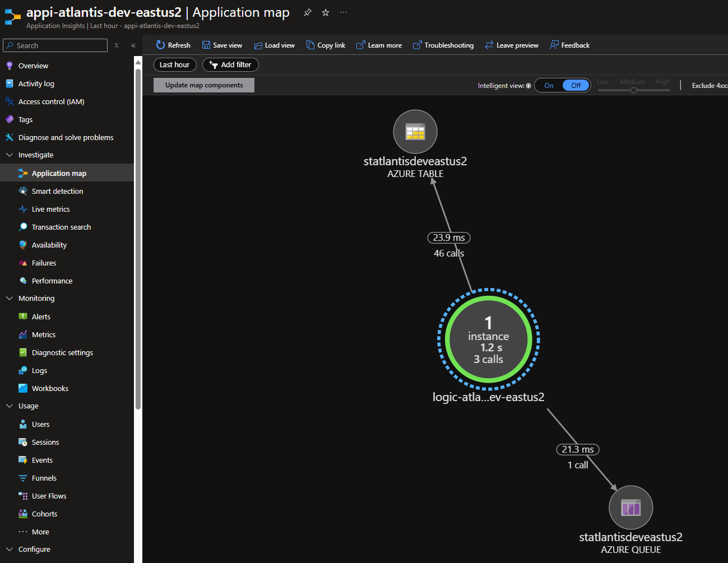Click the sensitivity slider handle

pyautogui.click(x=634, y=90)
